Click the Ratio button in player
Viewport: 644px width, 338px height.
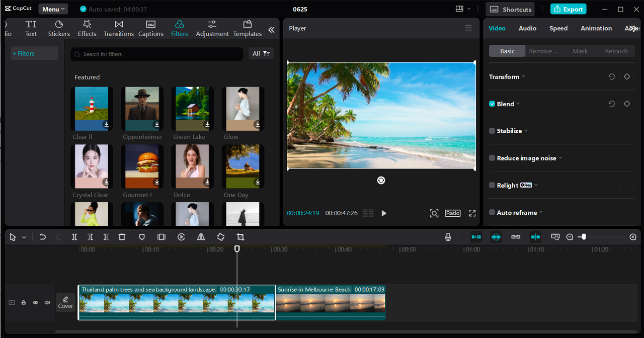coord(453,213)
